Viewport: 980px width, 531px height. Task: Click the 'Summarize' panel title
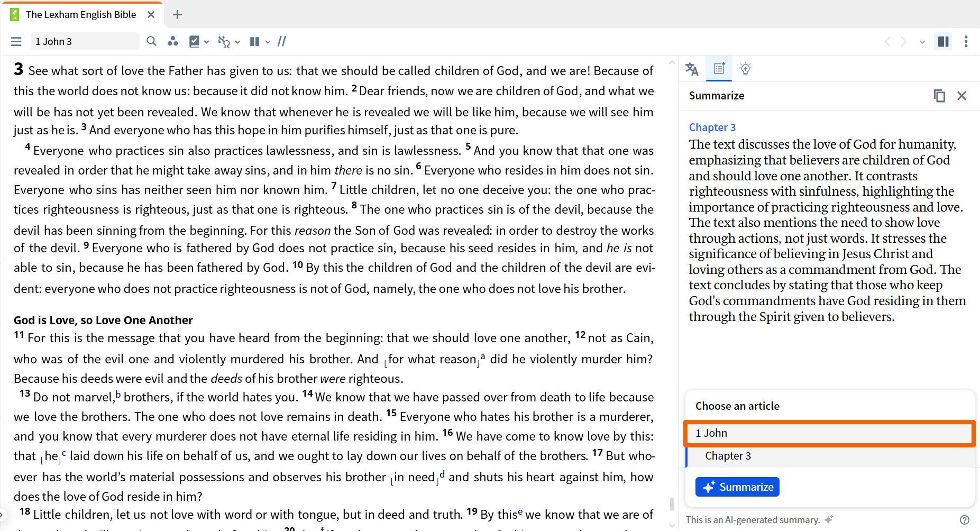[x=716, y=96]
